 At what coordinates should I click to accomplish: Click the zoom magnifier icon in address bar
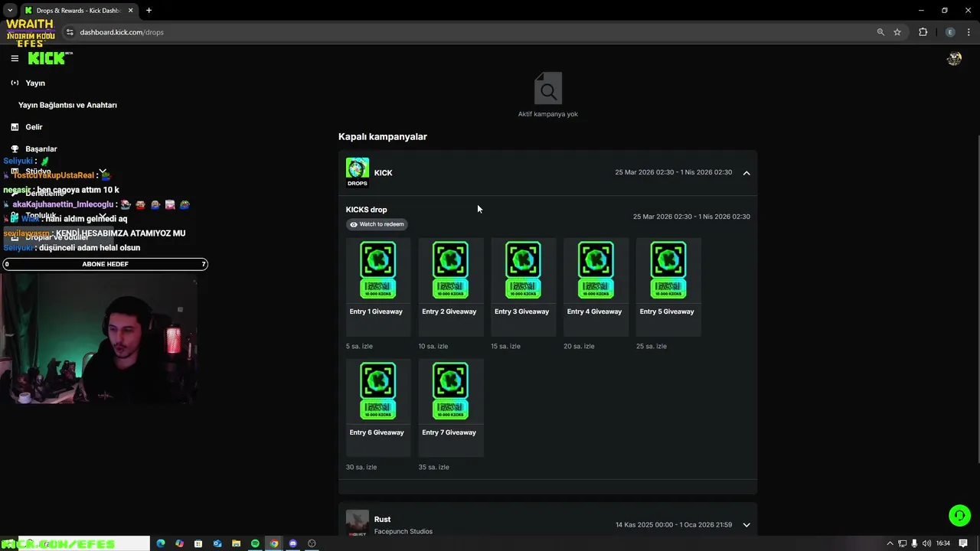[x=880, y=32]
